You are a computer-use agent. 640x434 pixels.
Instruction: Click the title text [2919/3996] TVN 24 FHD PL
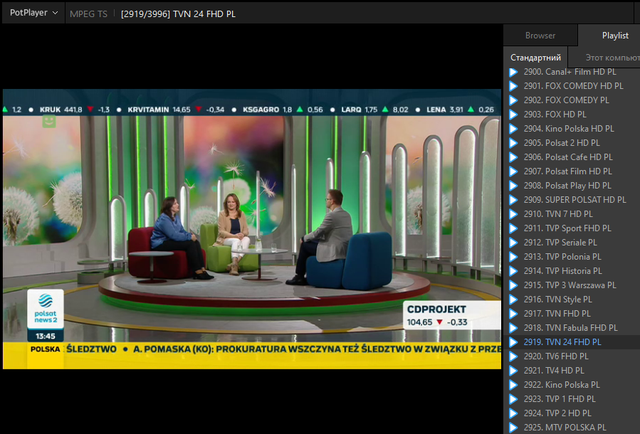pos(178,14)
